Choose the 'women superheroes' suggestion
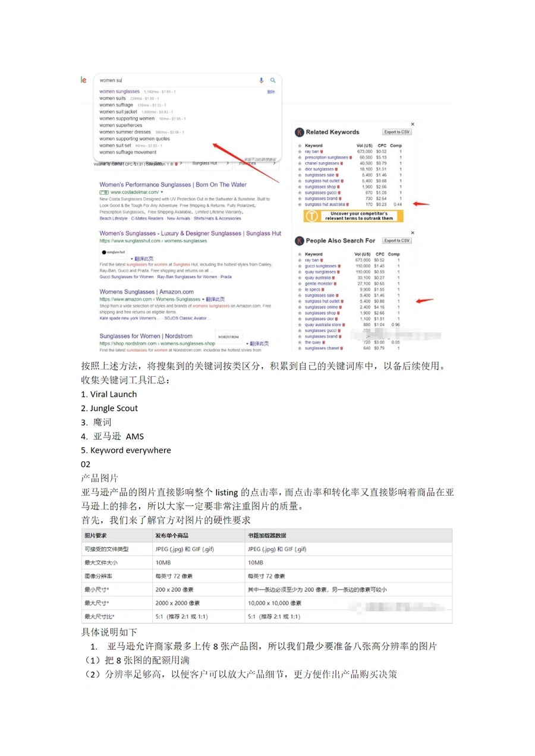This screenshot has height=756, width=535. click(121, 125)
